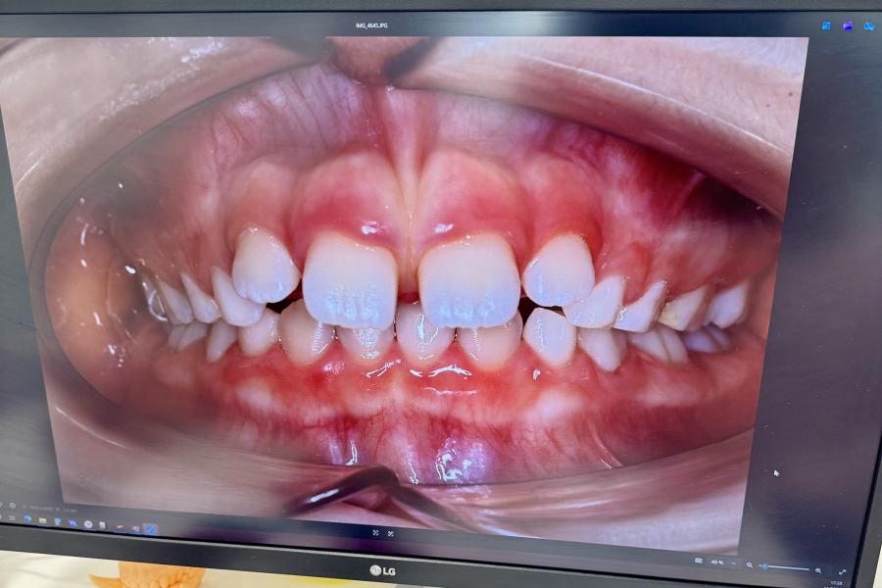Click the zoom in magnifier icon
The height and width of the screenshot is (588, 882).
[818, 570]
